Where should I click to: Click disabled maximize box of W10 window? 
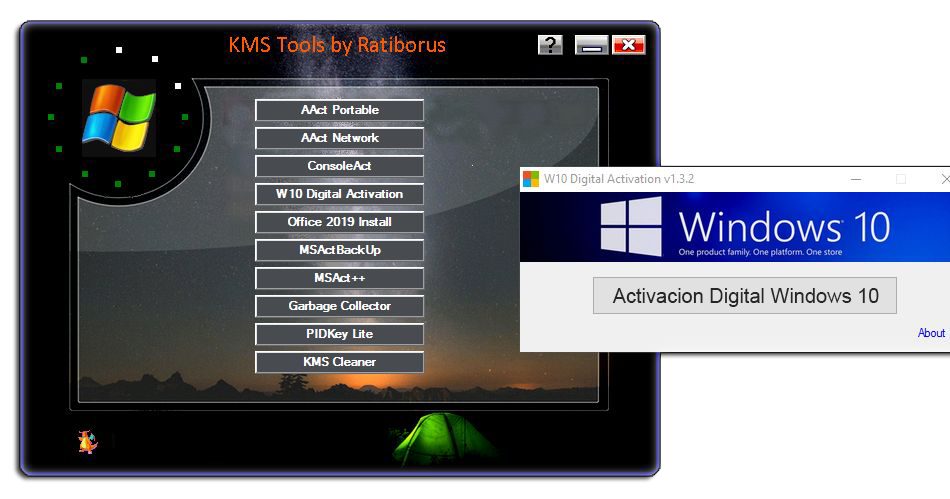(901, 179)
